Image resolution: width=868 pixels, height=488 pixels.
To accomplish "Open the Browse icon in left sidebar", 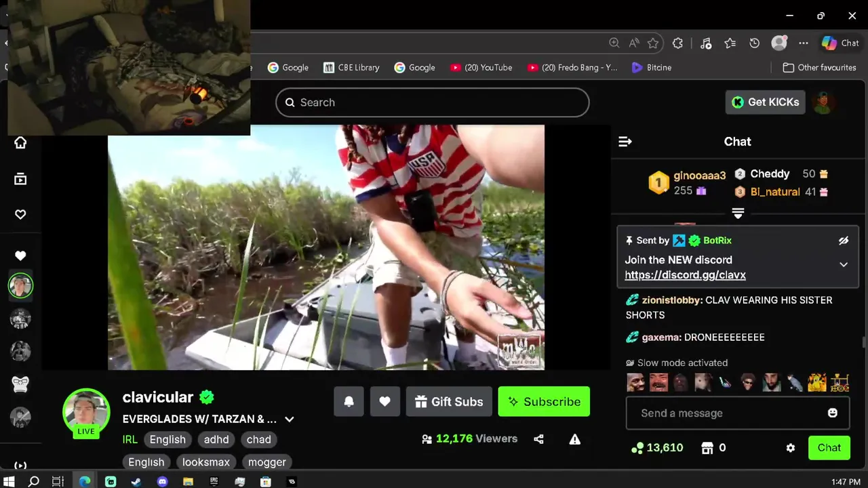I will (x=20, y=179).
